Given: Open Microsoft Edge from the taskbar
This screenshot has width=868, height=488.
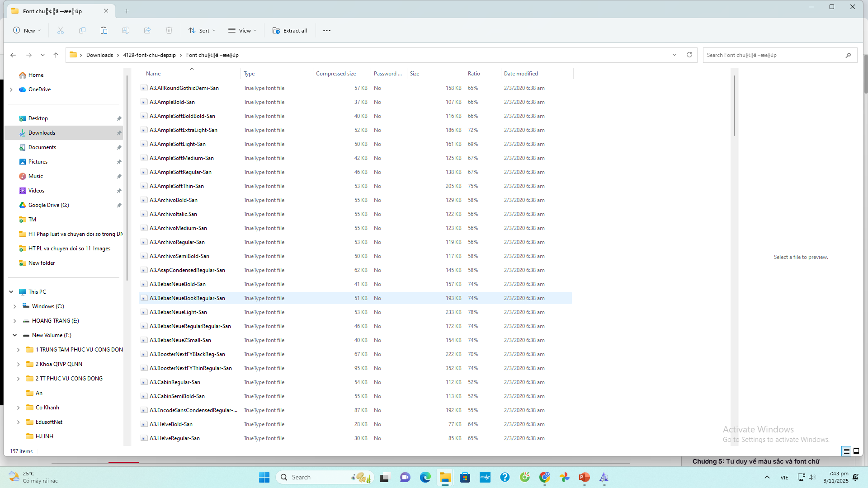Looking at the screenshot, I should 425,477.
